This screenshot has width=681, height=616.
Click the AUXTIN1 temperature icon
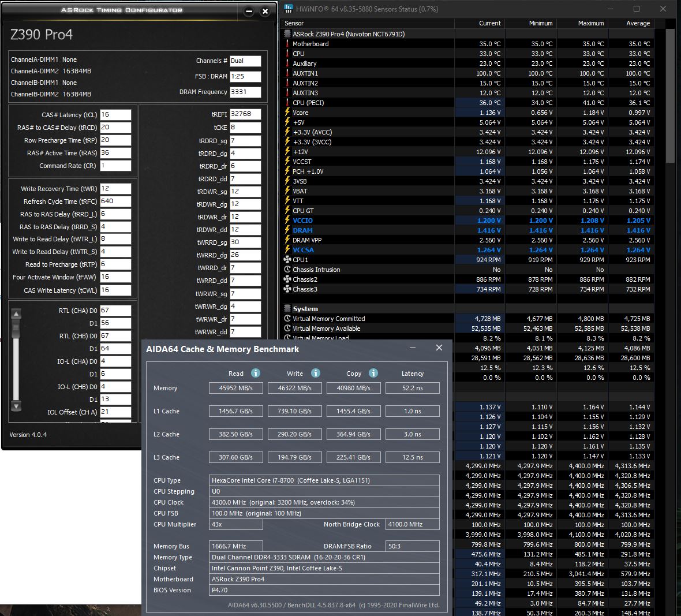(287, 73)
